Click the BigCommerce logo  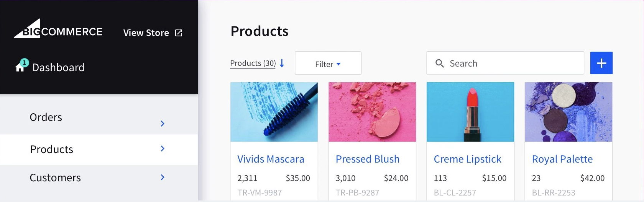58,29
